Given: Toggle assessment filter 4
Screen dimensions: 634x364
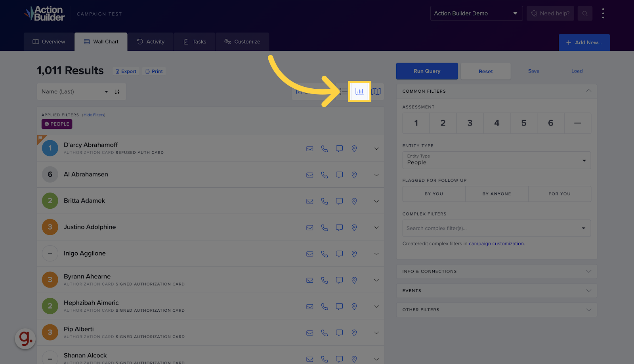Looking at the screenshot, I should pos(497,123).
